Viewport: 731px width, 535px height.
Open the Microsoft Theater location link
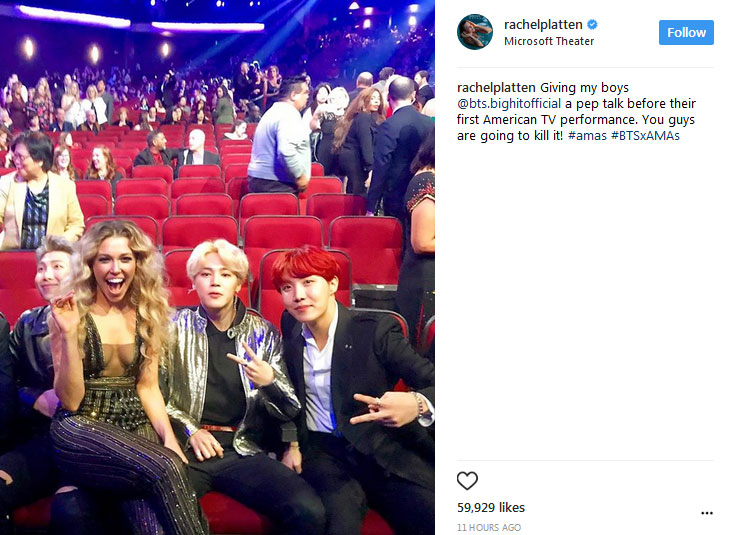(549, 41)
